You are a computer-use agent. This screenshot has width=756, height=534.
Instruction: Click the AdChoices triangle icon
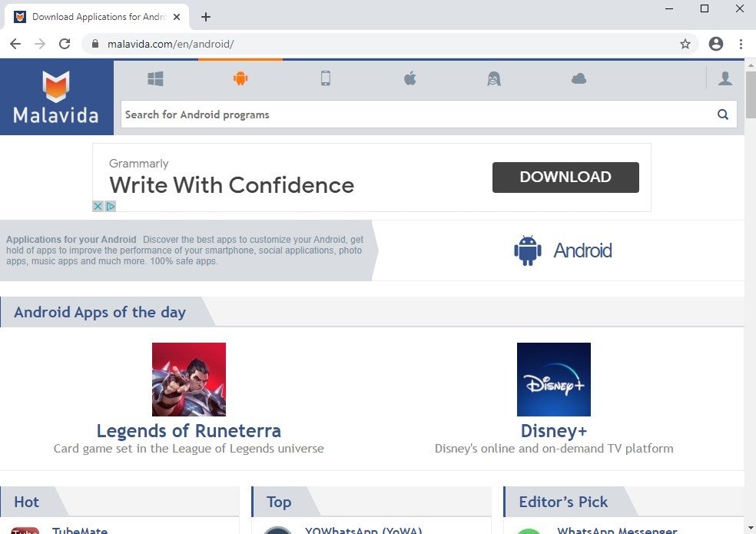tap(111, 207)
